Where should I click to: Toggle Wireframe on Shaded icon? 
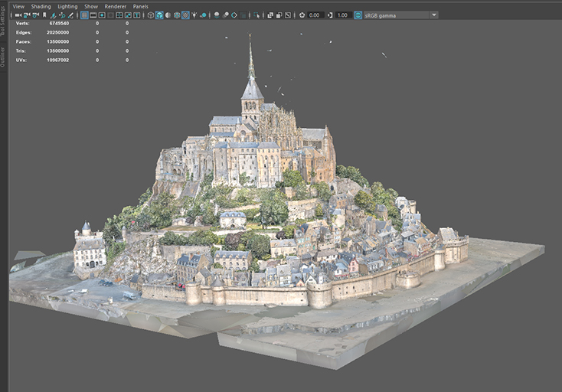(177, 15)
